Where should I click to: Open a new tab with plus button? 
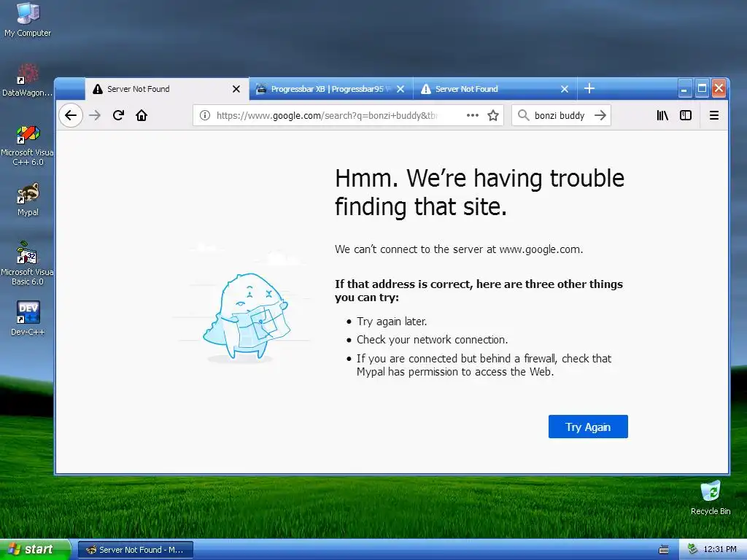point(589,88)
